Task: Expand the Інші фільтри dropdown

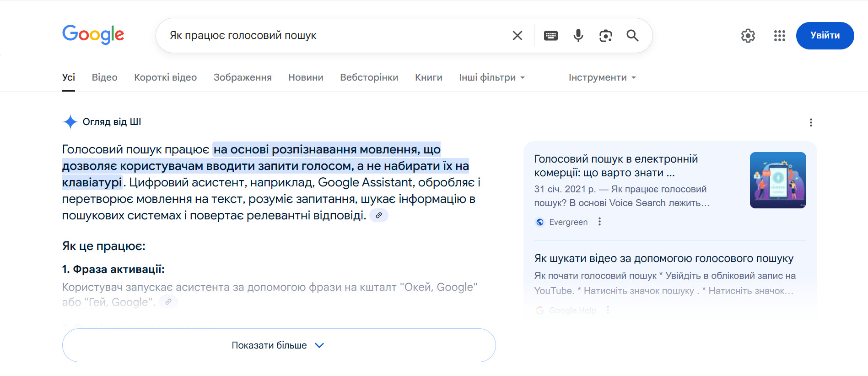Action: 492,77
